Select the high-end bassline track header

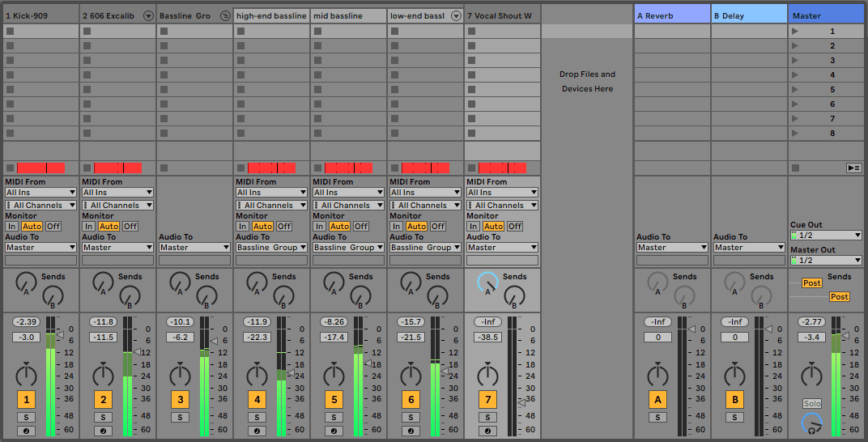271,16
